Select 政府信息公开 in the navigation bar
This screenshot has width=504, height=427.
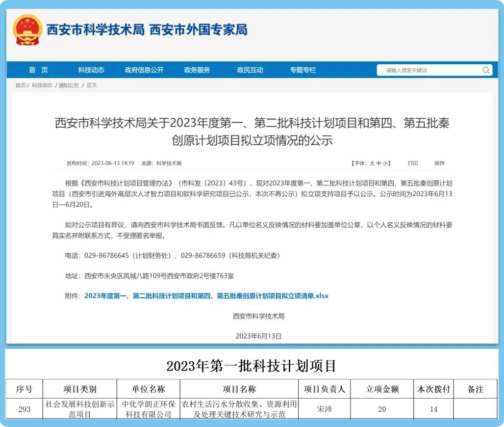(x=144, y=70)
